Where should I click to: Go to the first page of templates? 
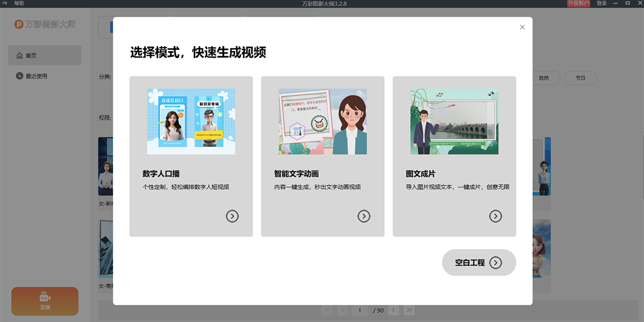326,310
